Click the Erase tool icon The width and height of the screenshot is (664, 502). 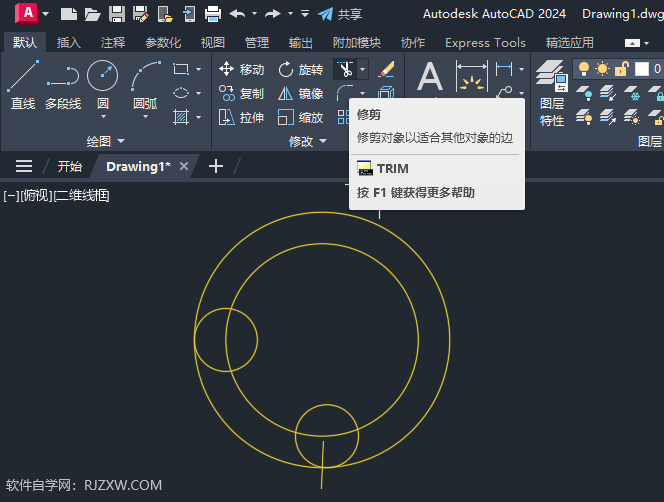[386, 69]
